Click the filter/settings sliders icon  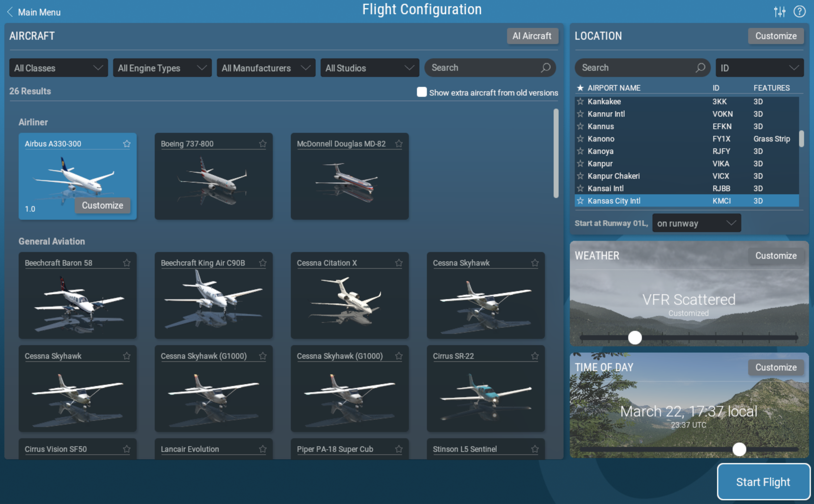(780, 11)
